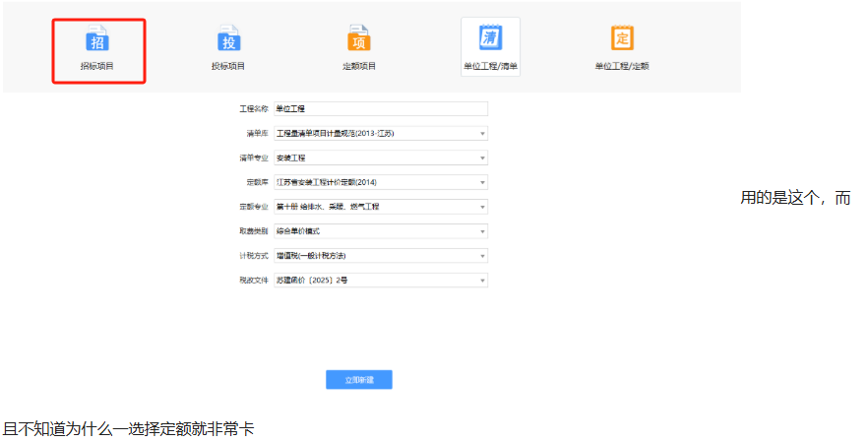Screen dimensions: 868x442
Task: Click the 定额项目 text label
Action: point(359,66)
